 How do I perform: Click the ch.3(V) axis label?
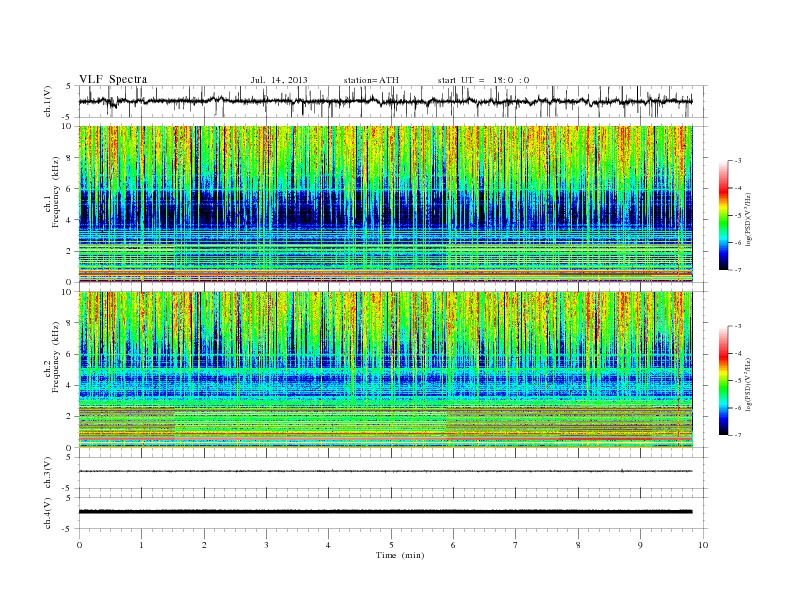[48, 473]
